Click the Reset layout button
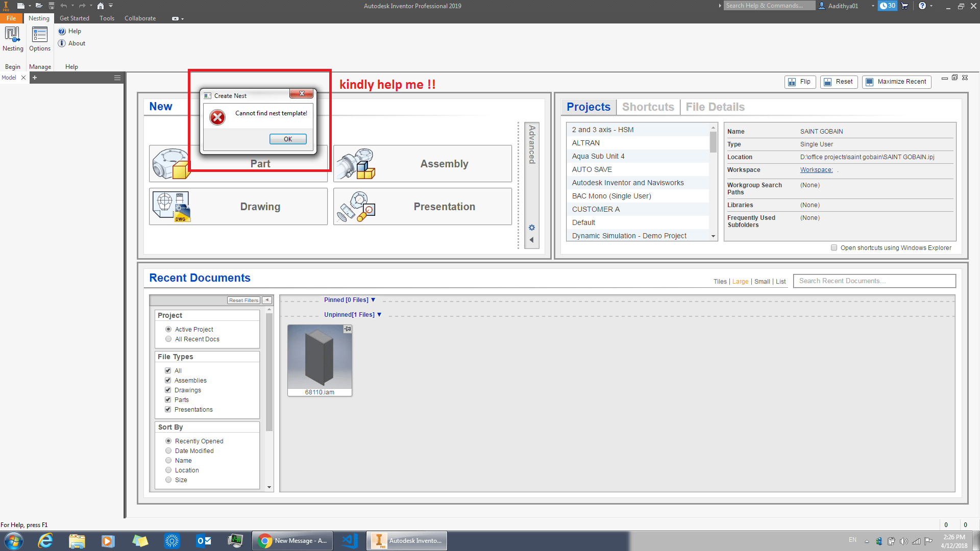This screenshot has width=980, height=551. 839,82
